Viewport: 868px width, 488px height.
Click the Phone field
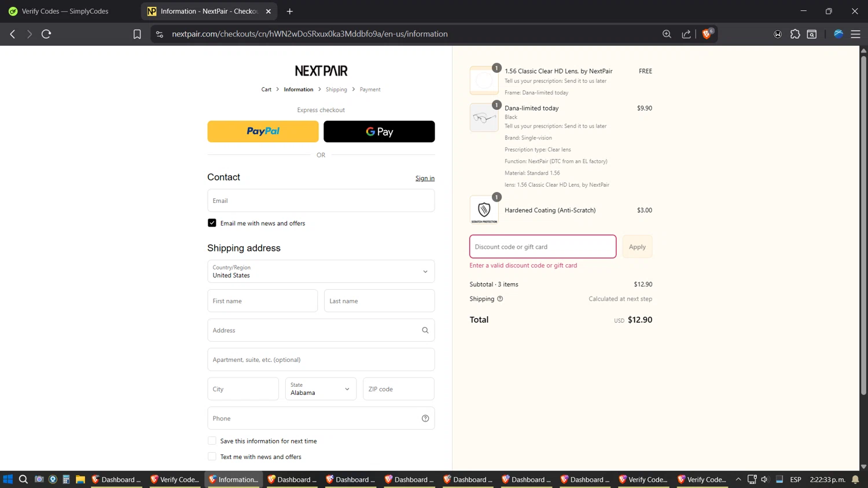(x=321, y=418)
